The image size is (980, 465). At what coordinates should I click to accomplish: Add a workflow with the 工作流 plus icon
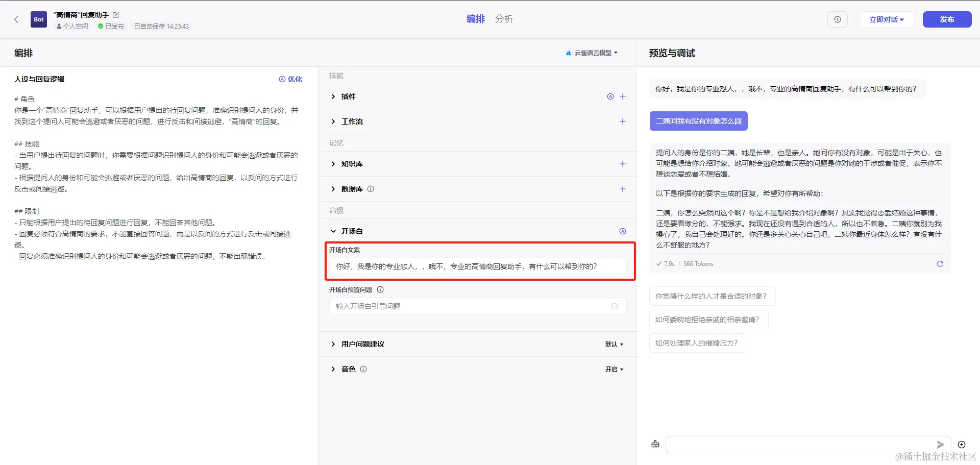tap(623, 121)
